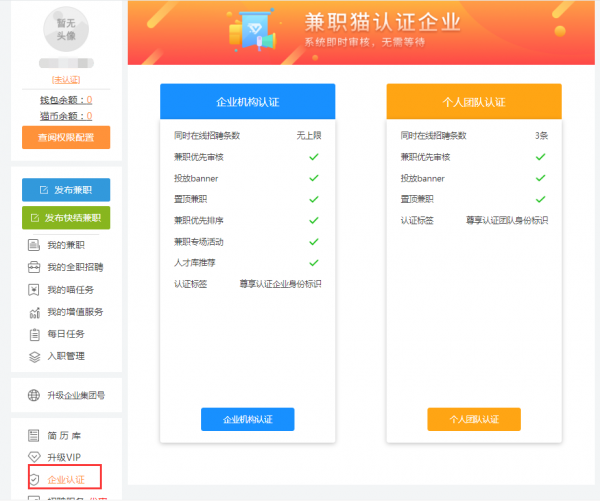Open 升级VIP menu item
600x501 pixels.
(x=64, y=457)
